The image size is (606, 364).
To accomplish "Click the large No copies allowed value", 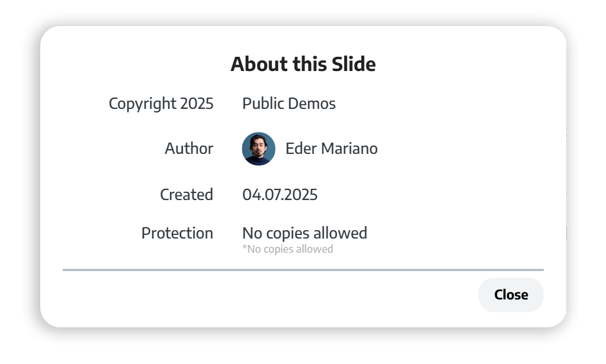I will coord(304,233).
